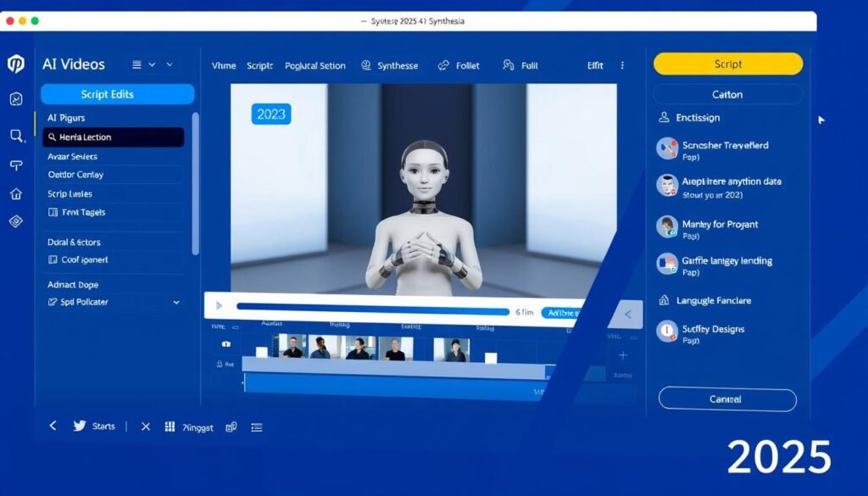The height and width of the screenshot is (496, 868).
Task: Collapse the timeline panel with left chevron
Action: [x=627, y=314]
